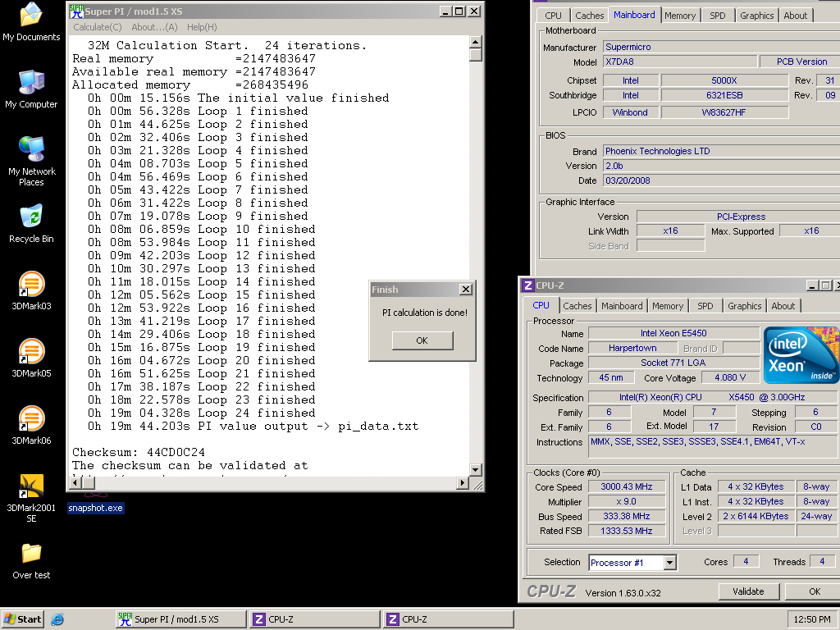Click the Loop 24 finished line
The height and width of the screenshot is (630, 840).
[x=202, y=413]
